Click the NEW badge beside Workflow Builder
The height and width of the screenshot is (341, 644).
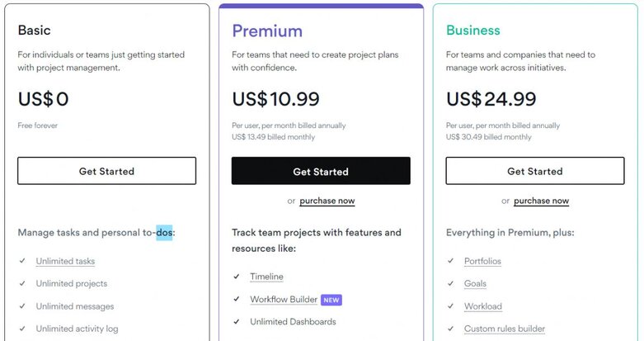(x=331, y=300)
